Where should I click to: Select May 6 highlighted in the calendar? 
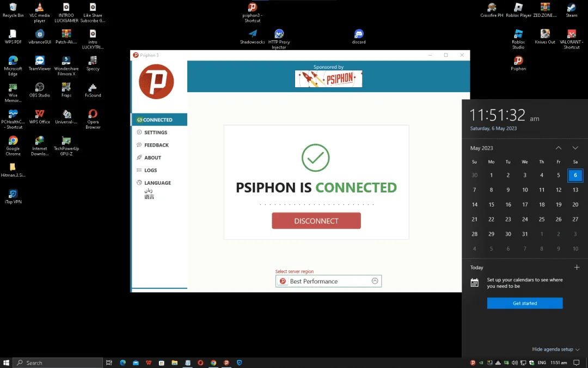(575, 175)
